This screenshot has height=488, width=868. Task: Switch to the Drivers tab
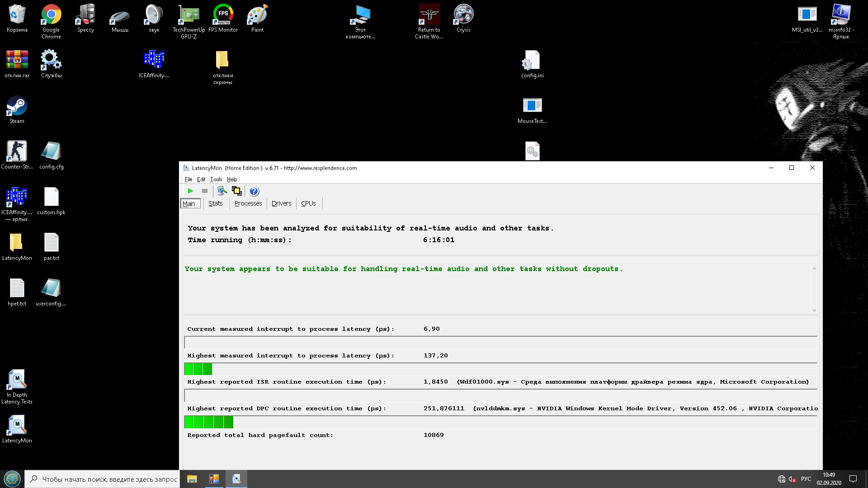point(281,203)
